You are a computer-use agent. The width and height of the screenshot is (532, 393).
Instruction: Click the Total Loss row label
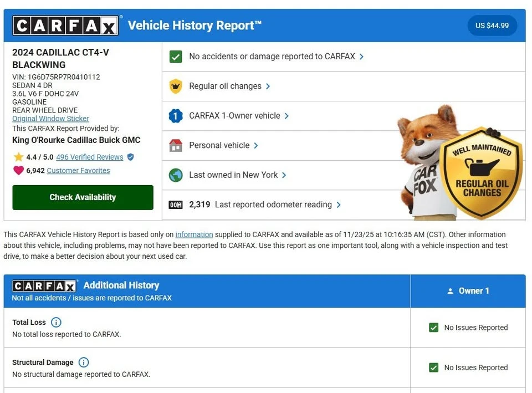29,323
